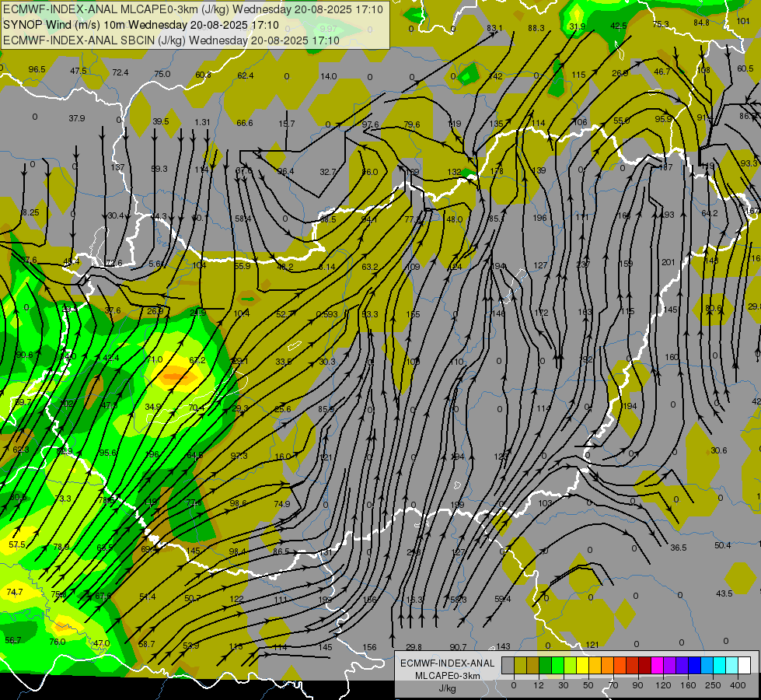Screen dimensions: 761x700
Task: Click the value 31.9 on the map
Action: tap(577, 26)
